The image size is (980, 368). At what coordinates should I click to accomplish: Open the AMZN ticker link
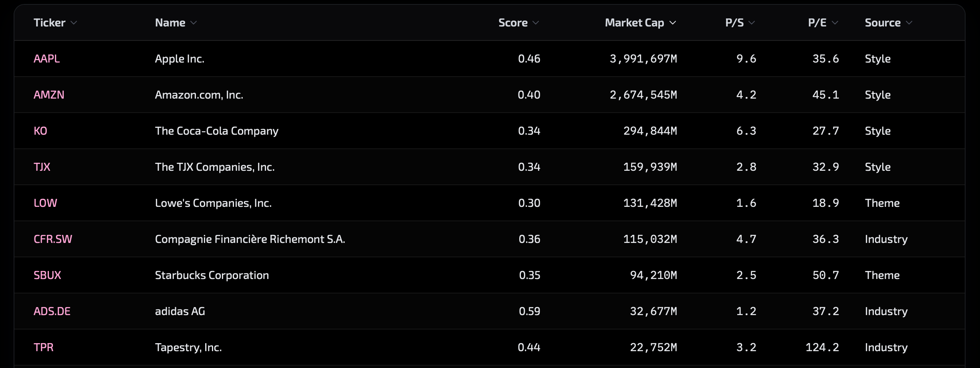(x=49, y=95)
